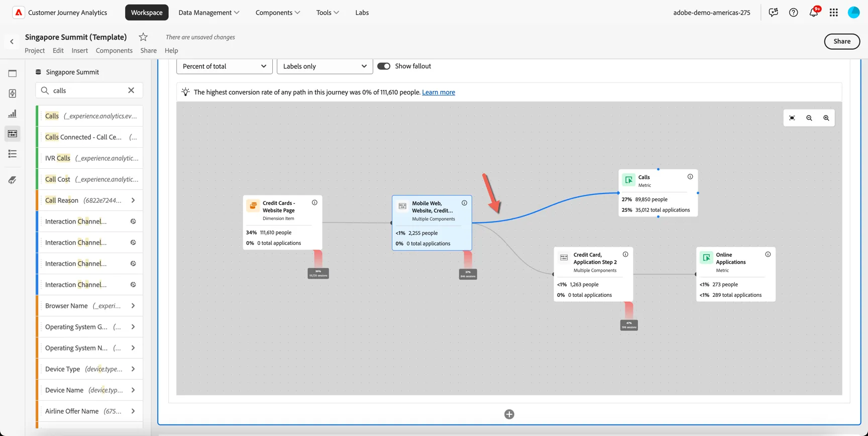Open the app switcher grid
868x436 pixels.
pyautogui.click(x=833, y=13)
